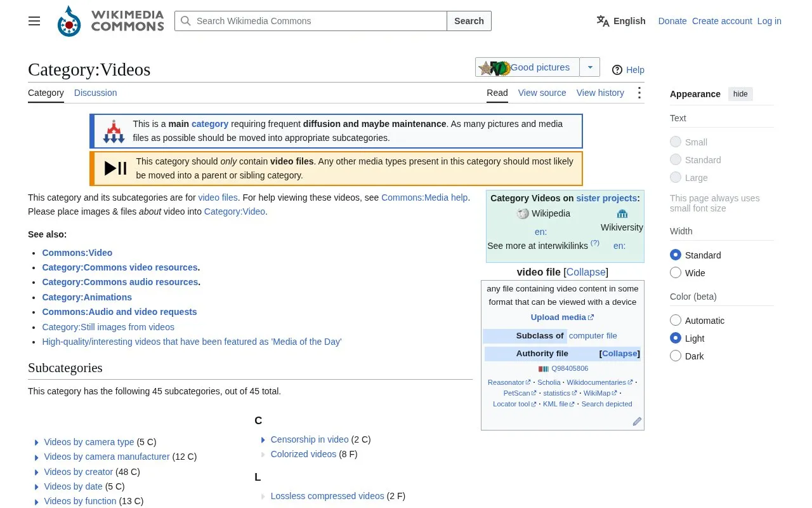The width and height of the screenshot is (812, 508).
Task: Click the video play/pause notice icon
Action: pos(115,168)
